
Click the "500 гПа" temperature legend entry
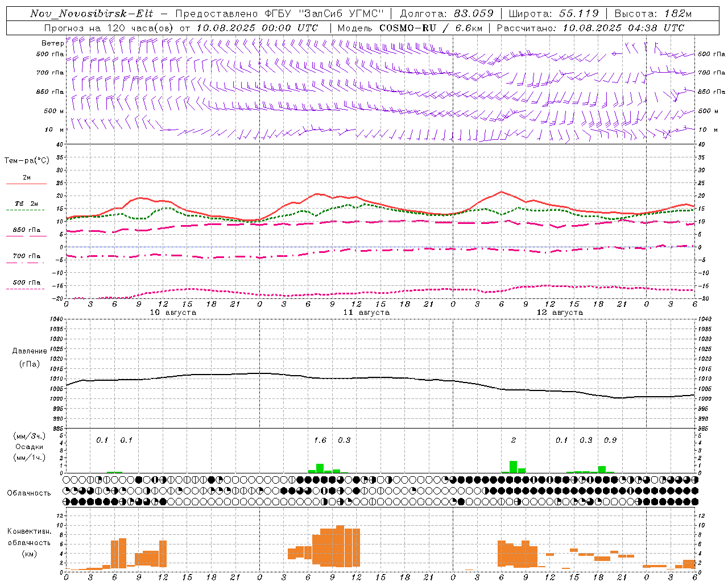(27, 282)
